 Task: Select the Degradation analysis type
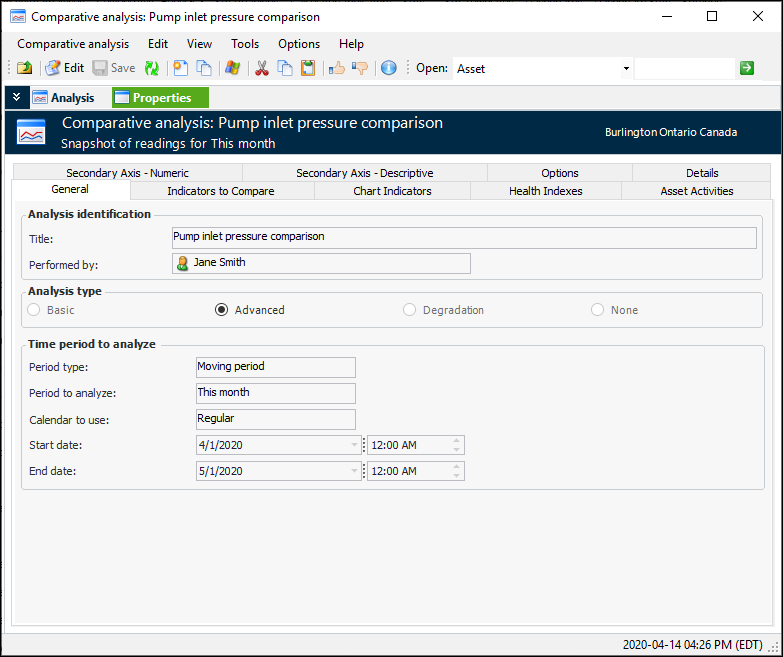click(410, 310)
